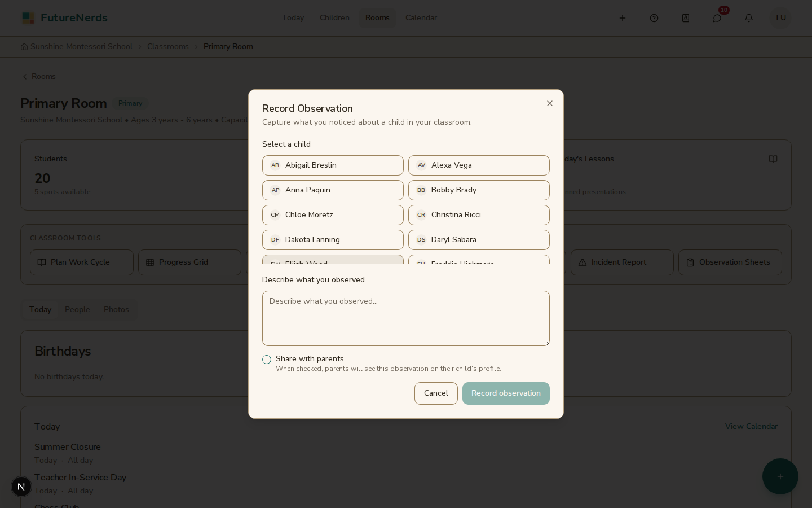Click the Record observation button
Image resolution: width=812 pixels, height=508 pixels.
(x=506, y=393)
